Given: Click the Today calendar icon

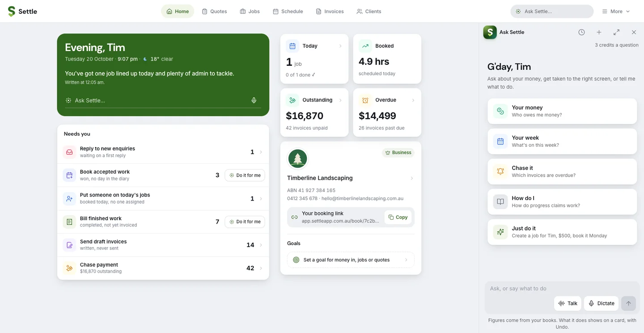Looking at the screenshot, I should (292, 46).
